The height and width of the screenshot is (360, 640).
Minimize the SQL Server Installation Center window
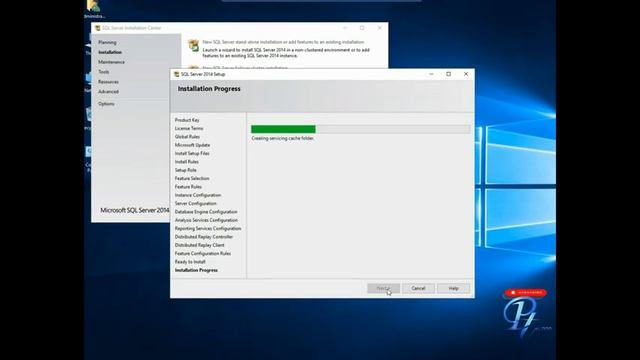pyautogui.click(x=345, y=28)
